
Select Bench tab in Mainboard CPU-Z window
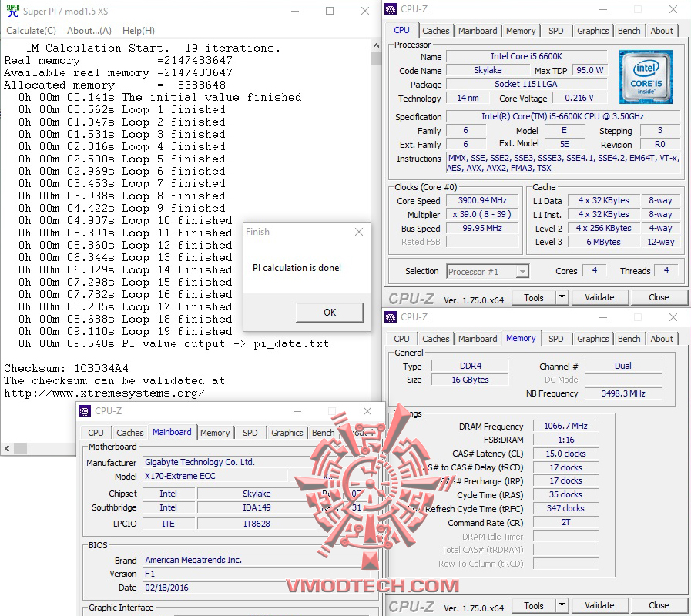(323, 433)
